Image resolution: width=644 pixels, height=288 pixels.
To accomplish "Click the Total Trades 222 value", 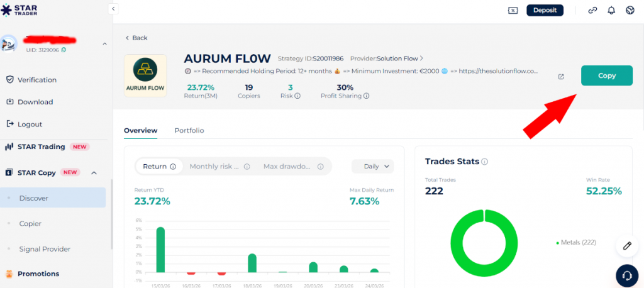I will 434,191.
